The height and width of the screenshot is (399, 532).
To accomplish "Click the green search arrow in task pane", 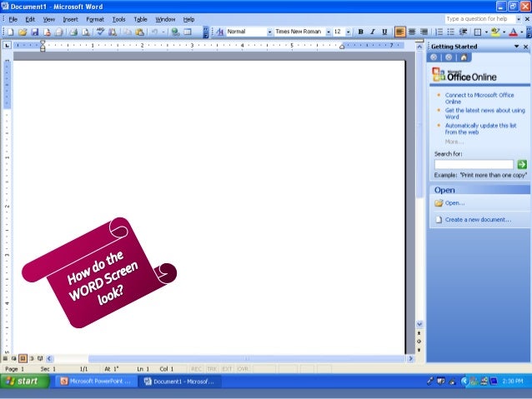I will click(522, 164).
